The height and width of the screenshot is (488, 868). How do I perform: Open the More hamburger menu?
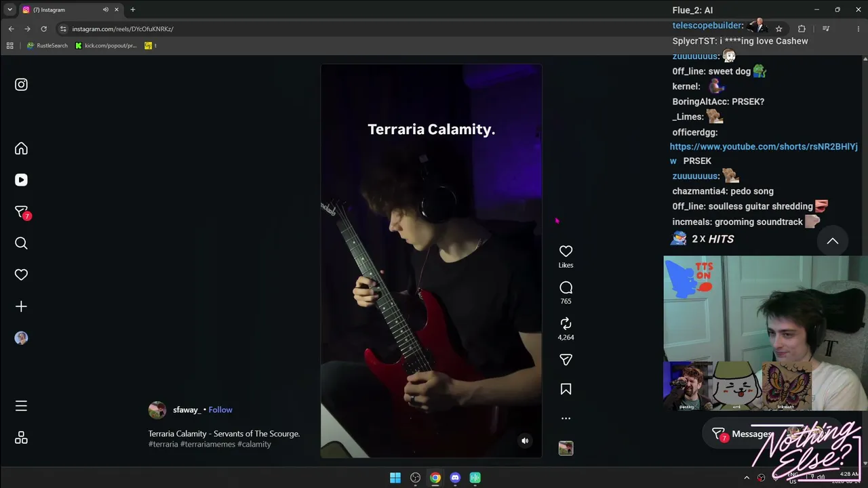coord(21,406)
